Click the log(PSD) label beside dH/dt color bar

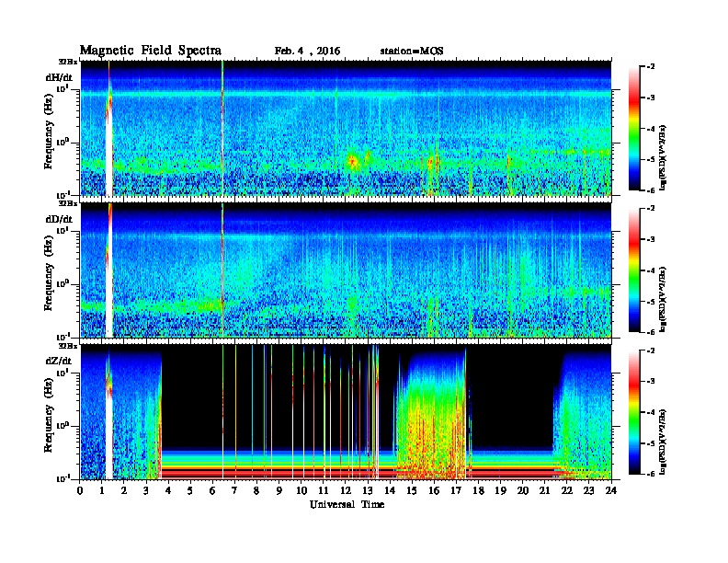click(664, 157)
